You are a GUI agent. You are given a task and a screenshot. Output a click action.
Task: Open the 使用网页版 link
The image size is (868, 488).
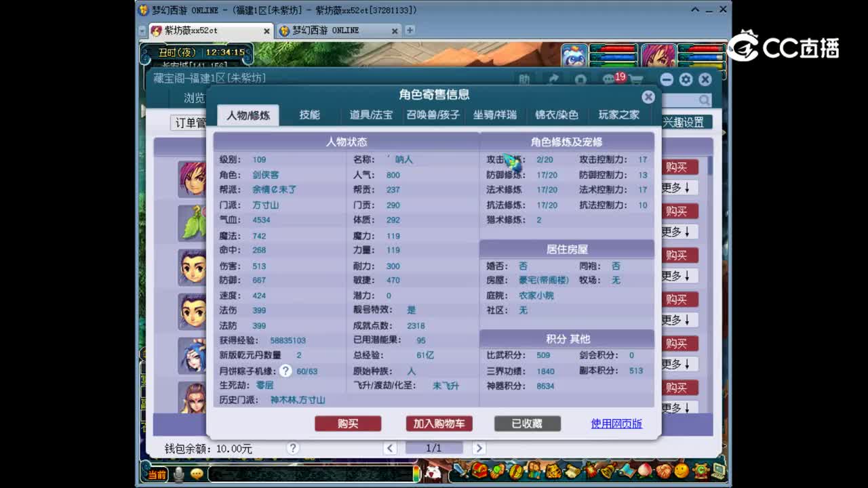616,424
